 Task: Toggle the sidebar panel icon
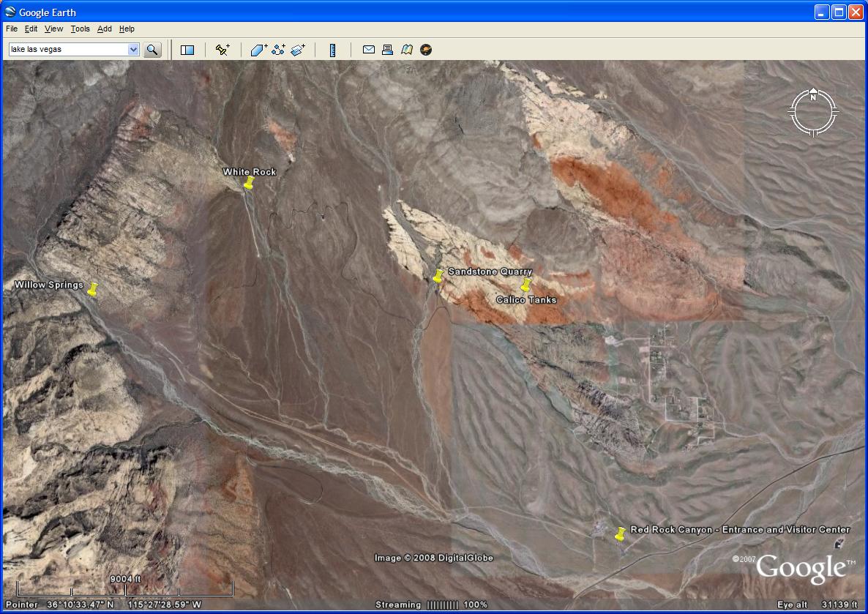[187, 50]
